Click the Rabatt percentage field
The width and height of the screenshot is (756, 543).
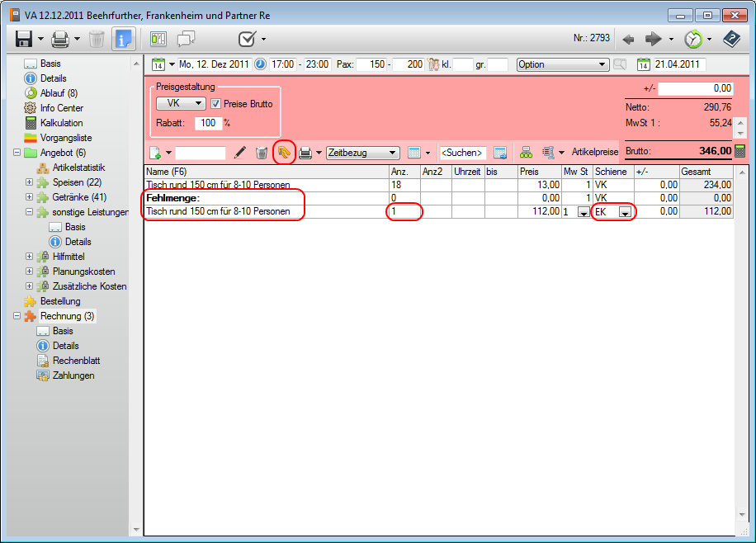[207, 123]
